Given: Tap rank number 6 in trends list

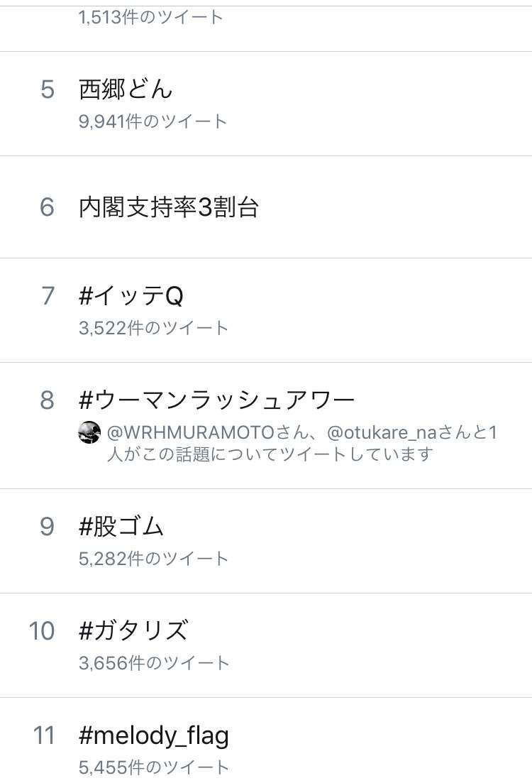Looking at the screenshot, I should [x=47, y=207].
